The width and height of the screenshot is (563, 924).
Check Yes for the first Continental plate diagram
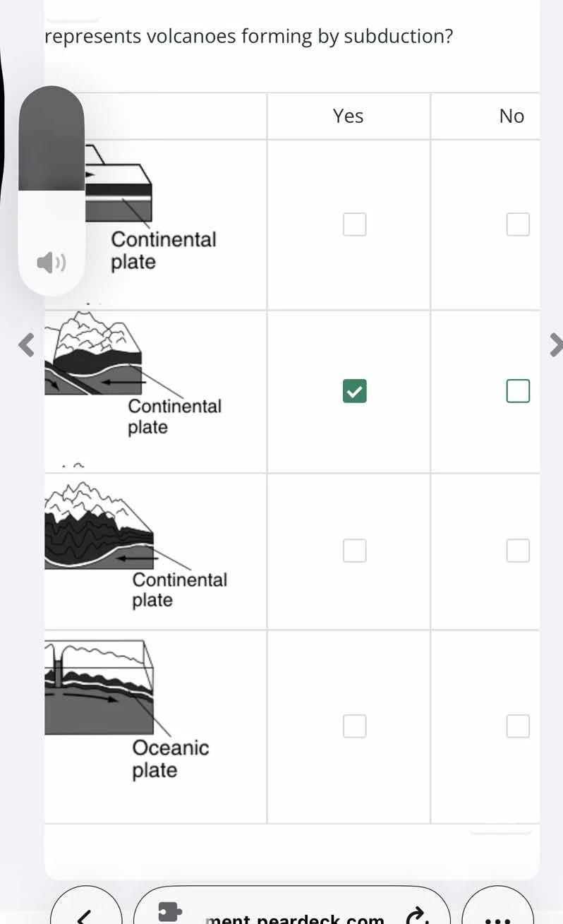355,224
